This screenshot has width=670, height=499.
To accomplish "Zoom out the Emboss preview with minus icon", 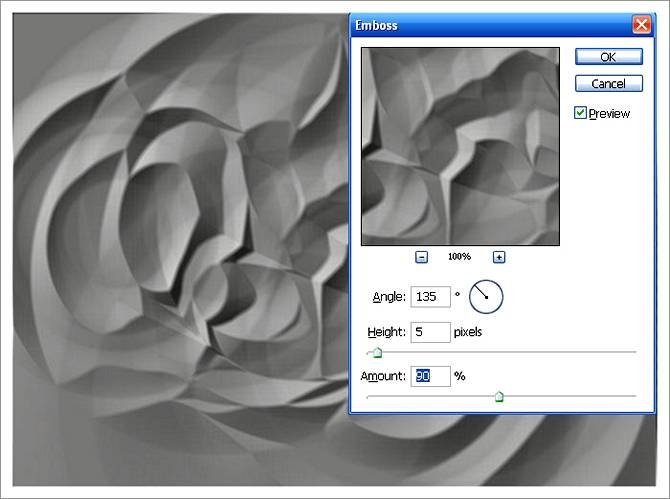I will [x=421, y=257].
